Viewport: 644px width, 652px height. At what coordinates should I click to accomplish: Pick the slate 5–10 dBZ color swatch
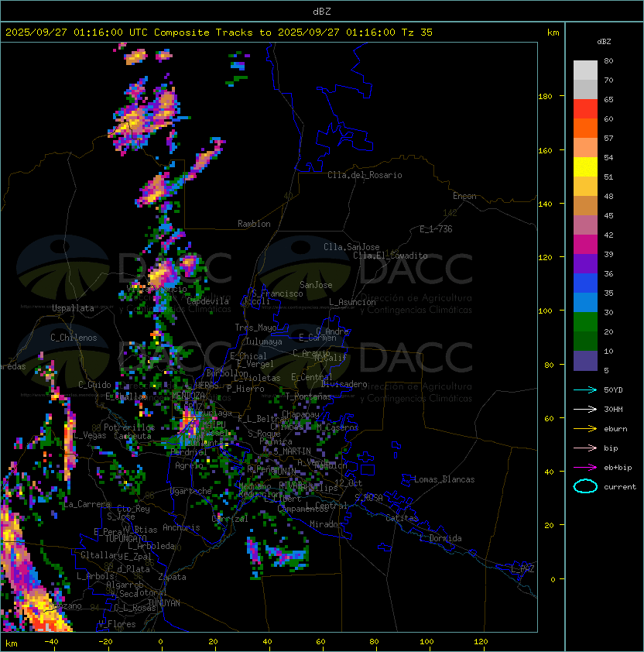[x=585, y=361]
